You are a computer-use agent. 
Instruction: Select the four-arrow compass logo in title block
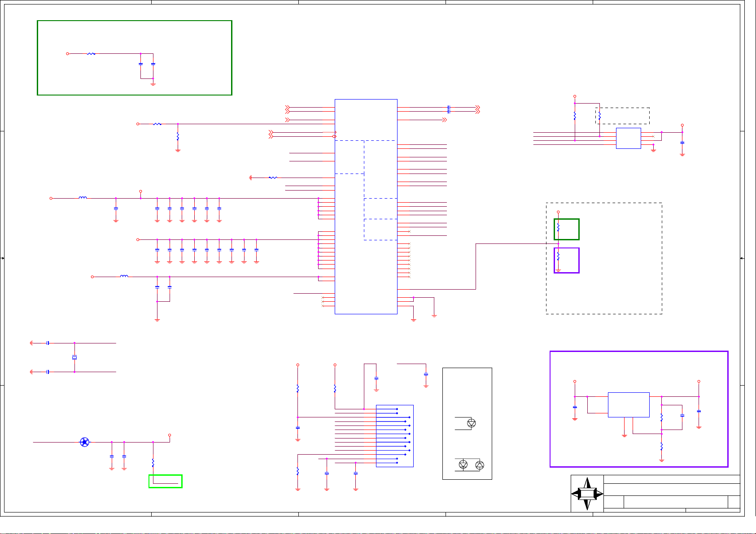[587, 494]
